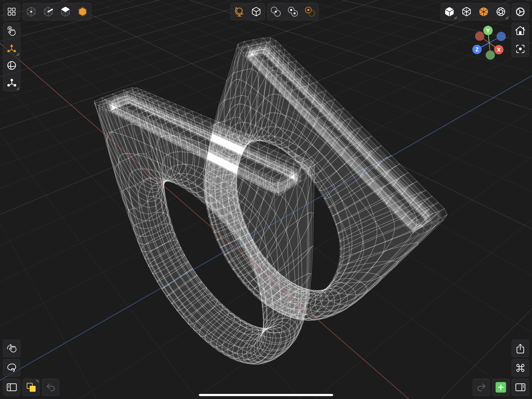The width and height of the screenshot is (532, 399).
Task: Click green Y axis on gizmo
Action: [x=488, y=31]
